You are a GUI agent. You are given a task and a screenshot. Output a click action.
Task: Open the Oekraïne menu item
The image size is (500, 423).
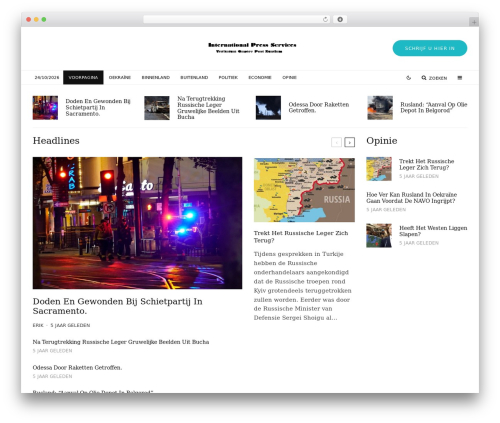120,77
